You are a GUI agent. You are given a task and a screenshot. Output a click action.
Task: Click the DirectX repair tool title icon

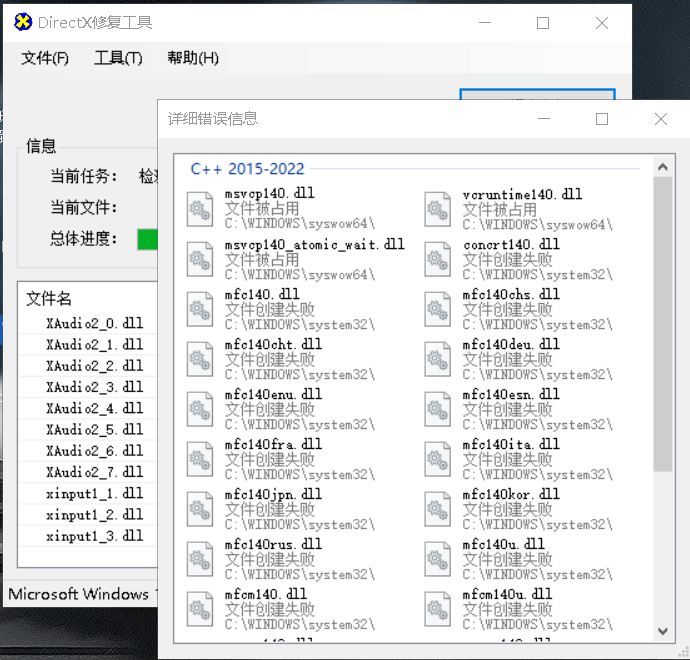pos(23,22)
